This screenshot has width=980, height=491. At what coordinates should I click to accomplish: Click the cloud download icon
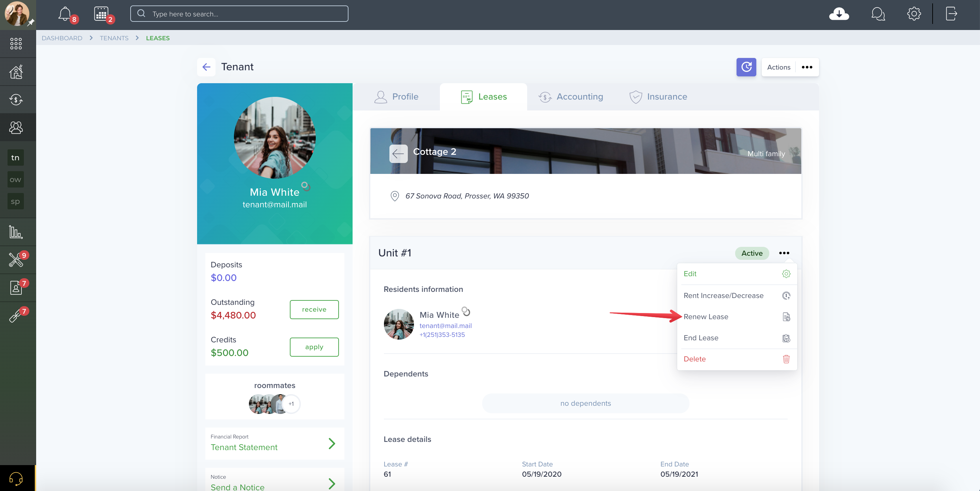point(839,14)
